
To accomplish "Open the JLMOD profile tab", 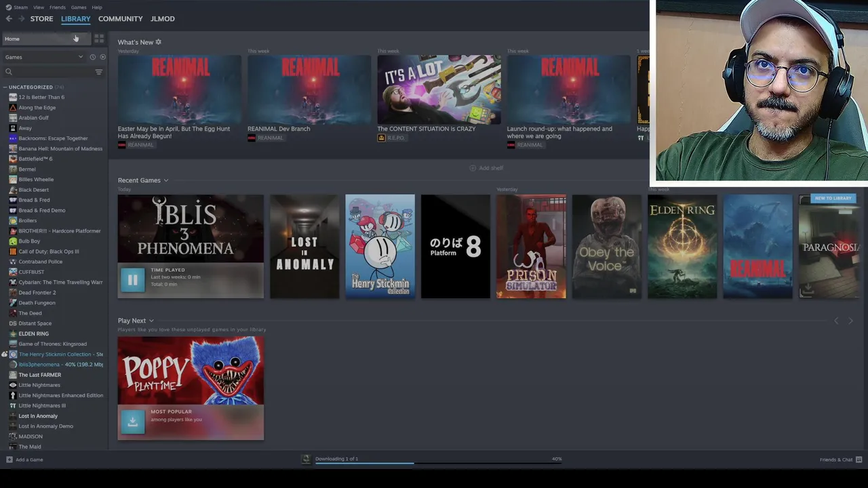I will [x=162, y=19].
